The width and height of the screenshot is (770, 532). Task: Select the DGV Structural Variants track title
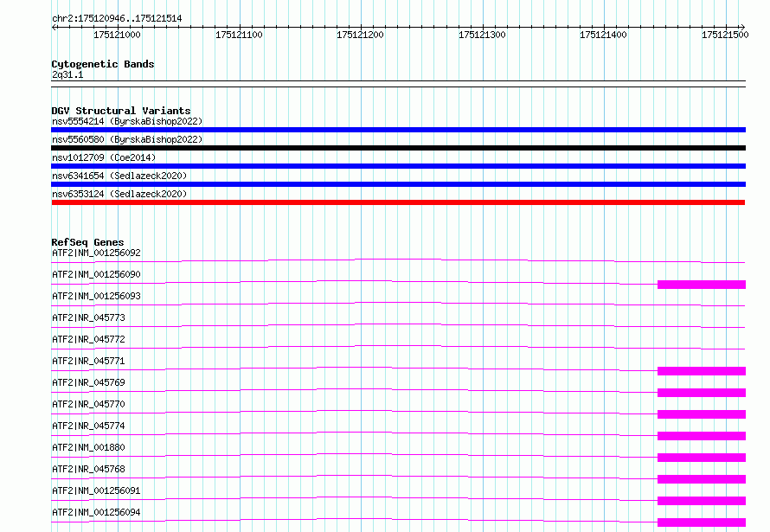pos(121,111)
